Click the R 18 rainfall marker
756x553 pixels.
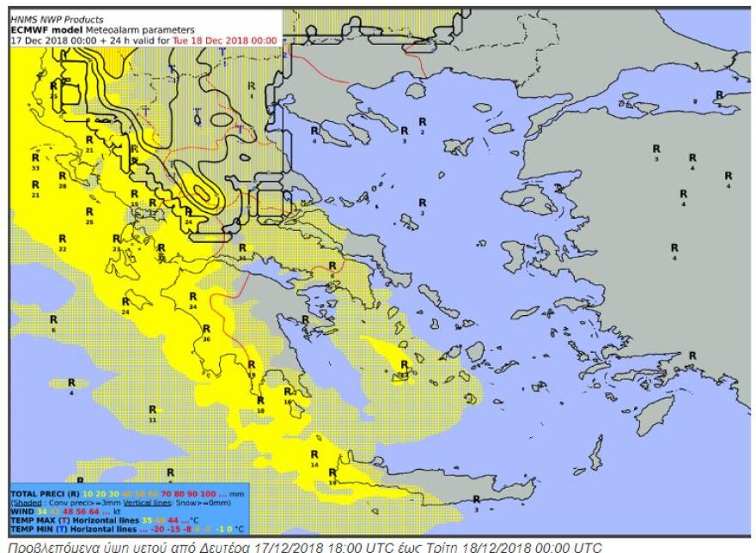[260, 404]
